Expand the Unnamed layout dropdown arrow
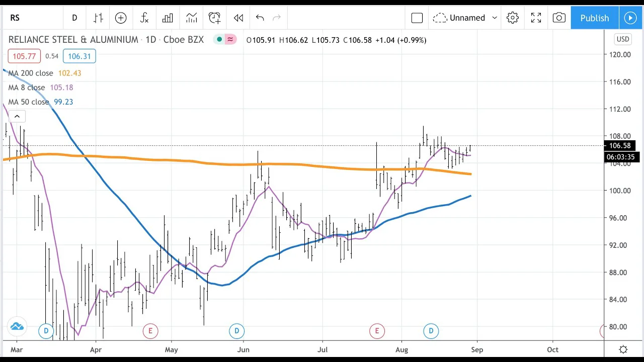Image resolution: width=644 pixels, height=362 pixels. pyautogui.click(x=495, y=18)
